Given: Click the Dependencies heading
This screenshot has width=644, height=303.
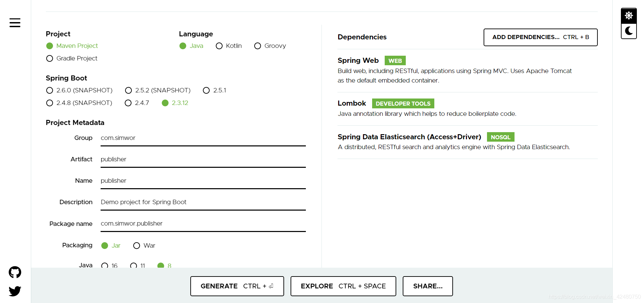Looking at the screenshot, I should (362, 37).
